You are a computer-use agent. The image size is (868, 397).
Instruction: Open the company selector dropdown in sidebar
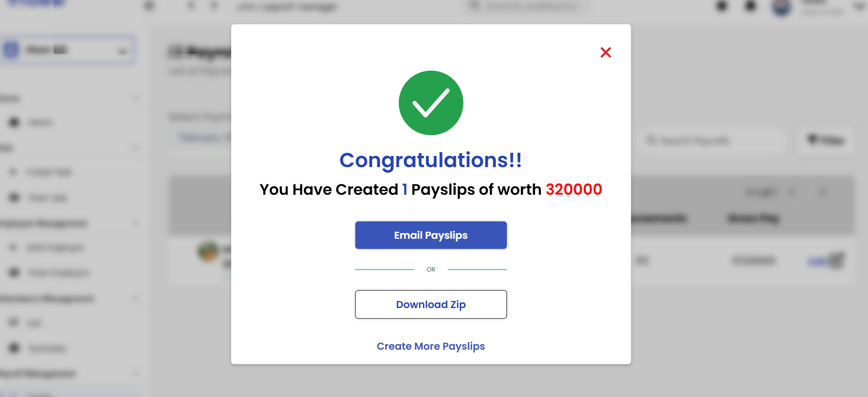click(68, 50)
